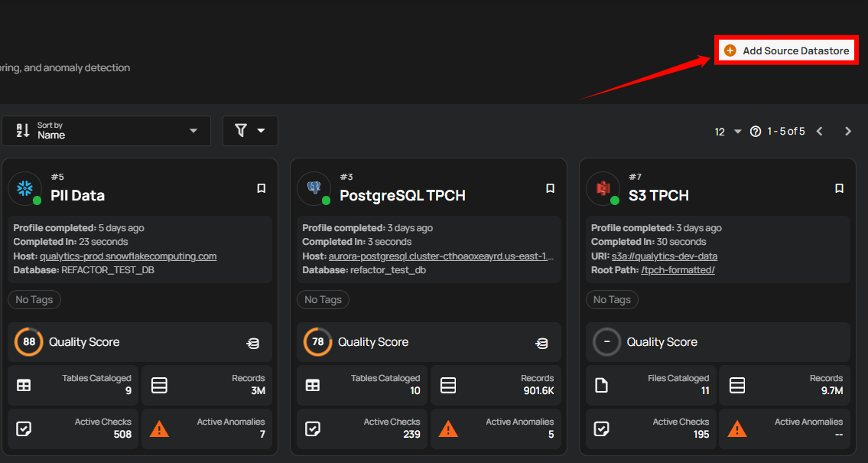
Task: Open the S3 TPCH datastore title
Action: point(658,196)
